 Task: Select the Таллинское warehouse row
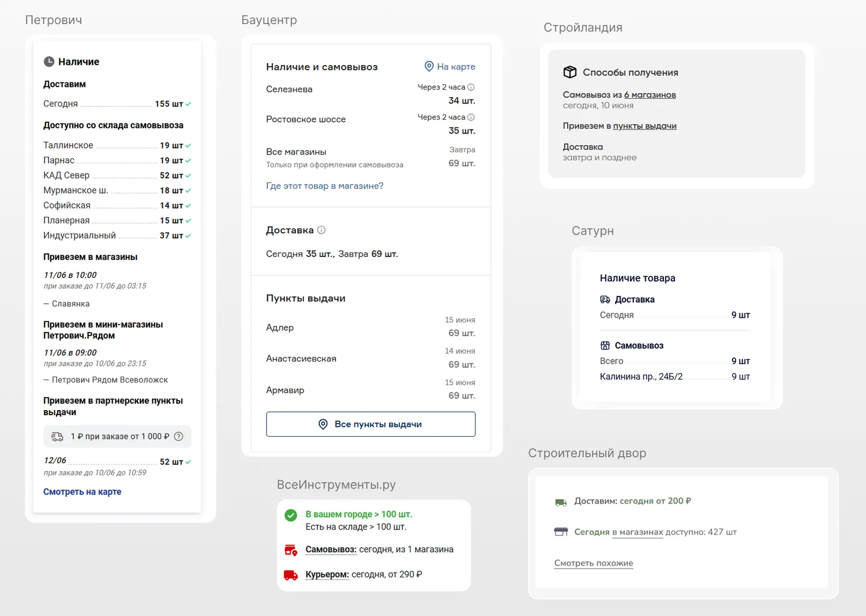click(117, 146)
